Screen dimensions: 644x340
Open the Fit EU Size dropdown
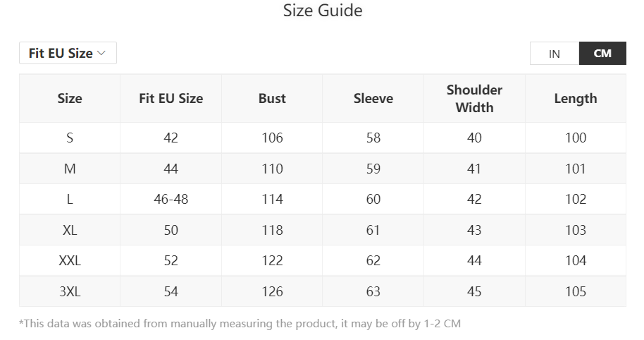67,53
